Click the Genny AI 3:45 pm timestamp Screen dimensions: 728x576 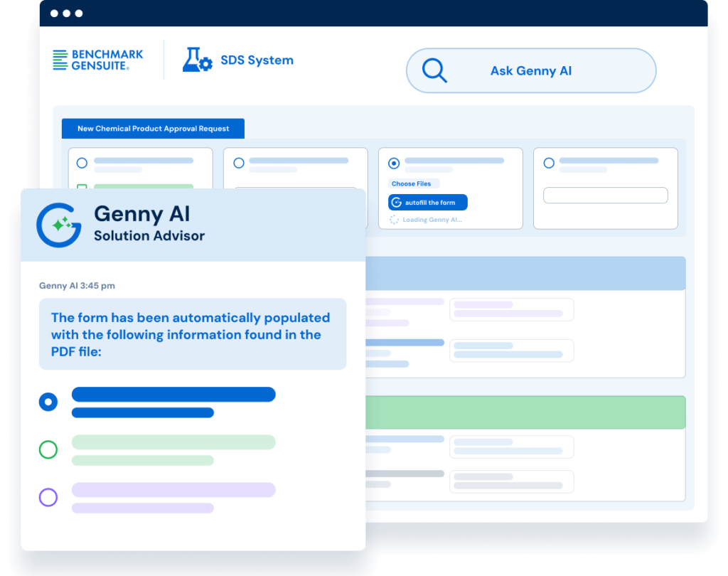point(77,286)
